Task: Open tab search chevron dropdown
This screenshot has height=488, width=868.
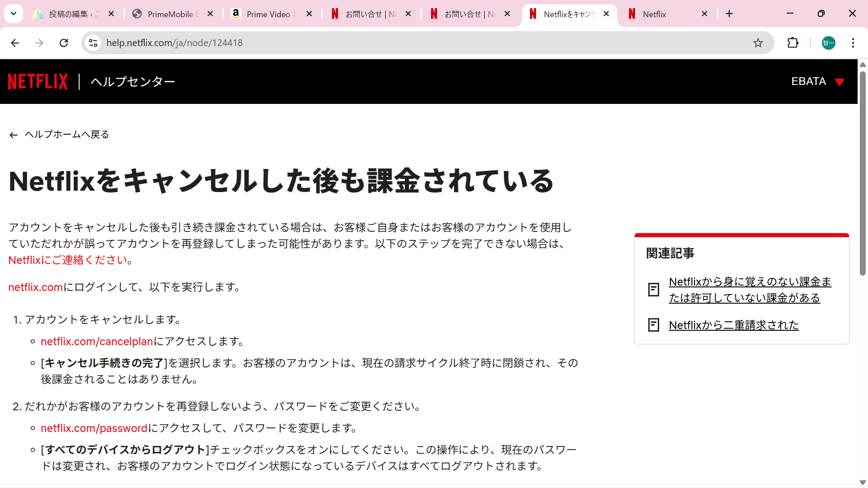Action: (x=14, y=14)
